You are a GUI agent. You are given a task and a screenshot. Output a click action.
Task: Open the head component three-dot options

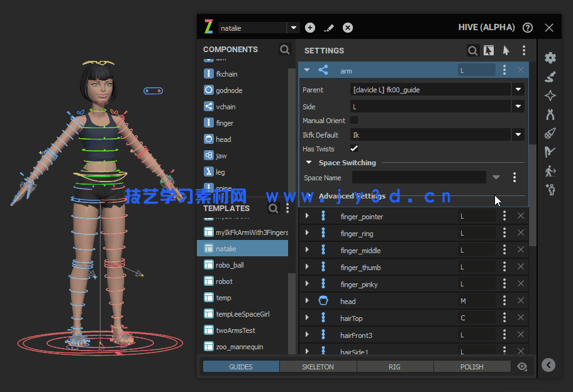click(504, 300)
